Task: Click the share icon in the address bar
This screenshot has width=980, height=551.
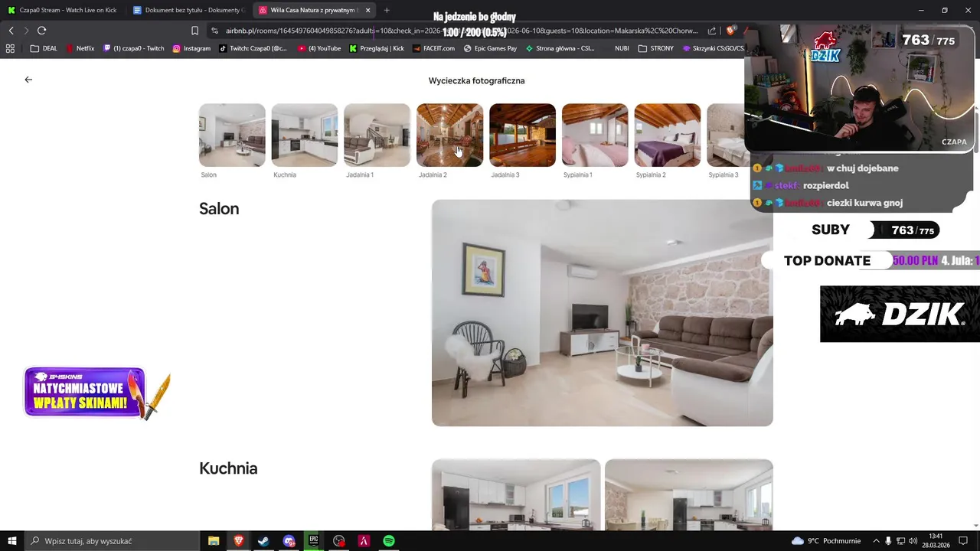Action: pyautogui.click(x=712, y=31)
